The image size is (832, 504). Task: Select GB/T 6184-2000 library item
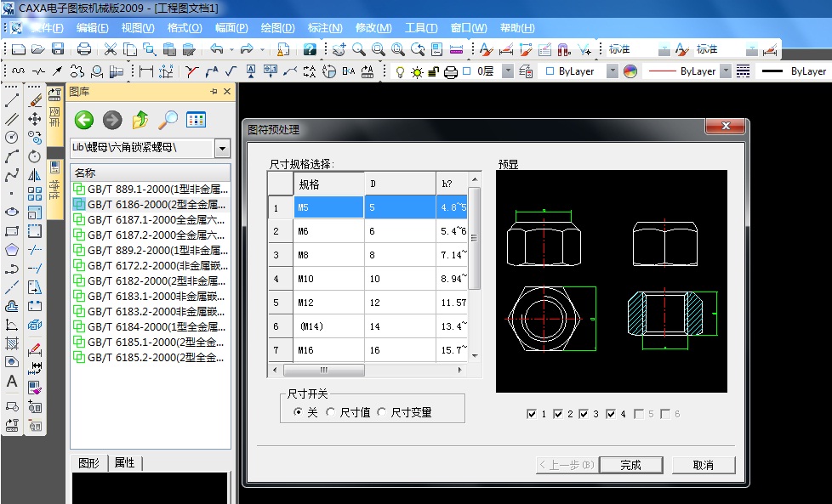[x=151, y=326]
